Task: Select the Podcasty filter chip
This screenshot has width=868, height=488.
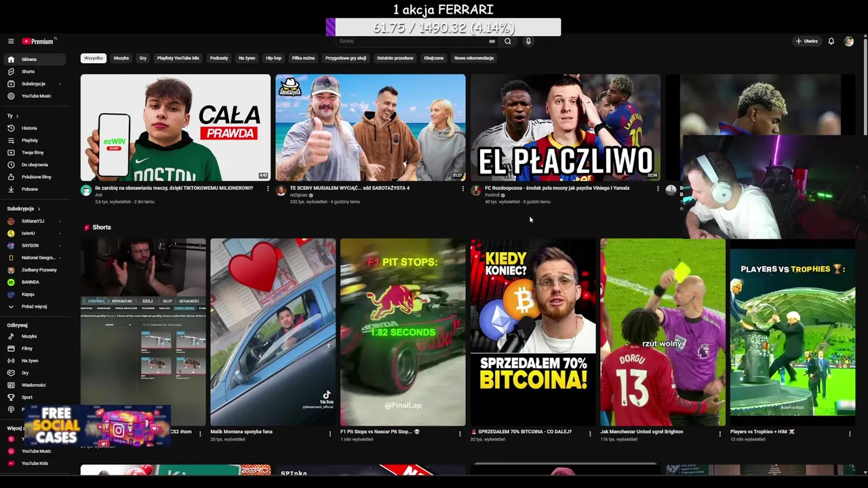Action: point(219,58)
